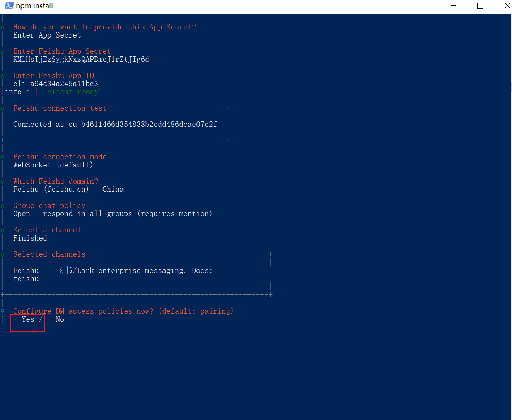
Task: Click the 'Connected as ou_b4611466...' line
Action: [x=115, y=125]
